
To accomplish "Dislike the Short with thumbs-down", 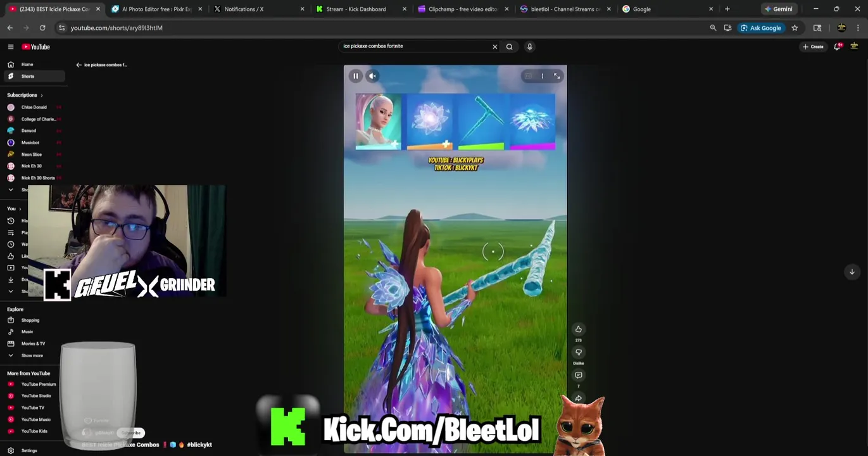I will [x=578, y=352].
